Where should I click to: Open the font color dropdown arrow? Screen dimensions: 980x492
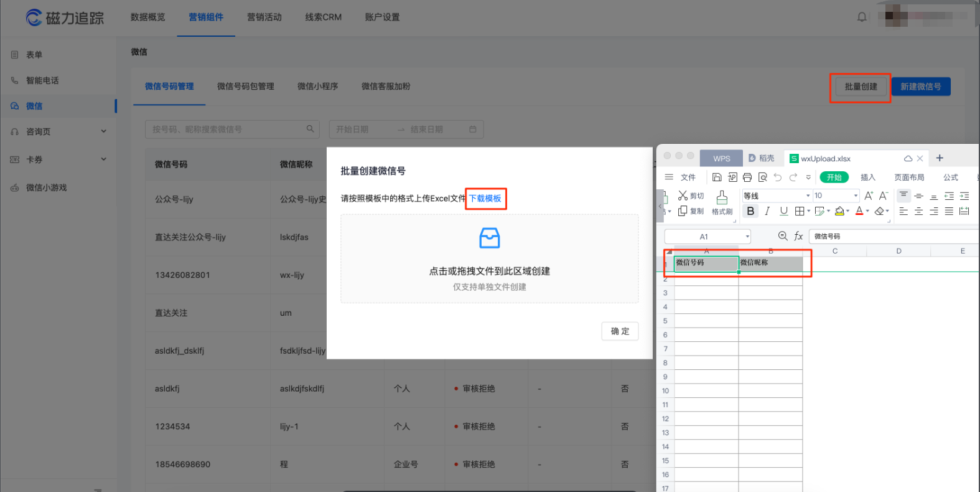(867, 211)
